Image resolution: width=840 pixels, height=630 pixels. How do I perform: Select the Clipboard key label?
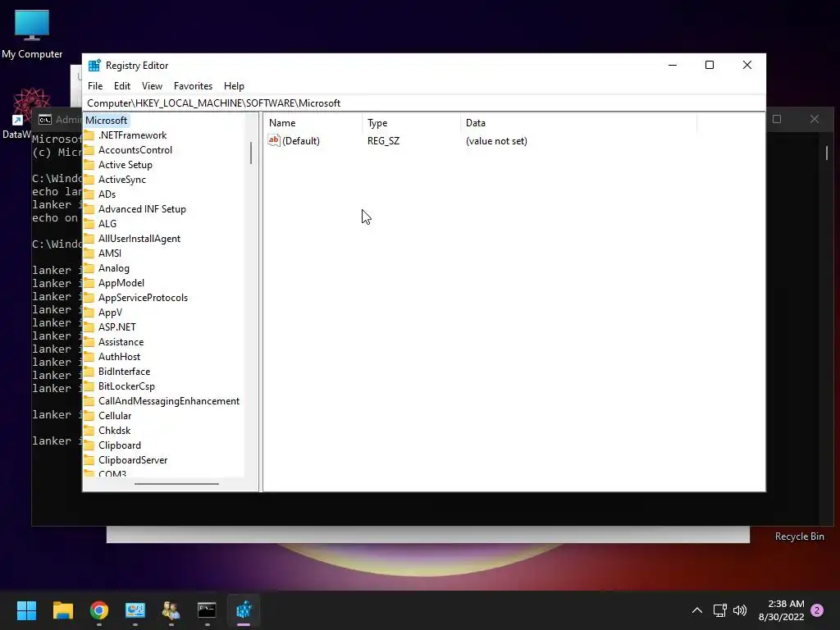(120, 445)
